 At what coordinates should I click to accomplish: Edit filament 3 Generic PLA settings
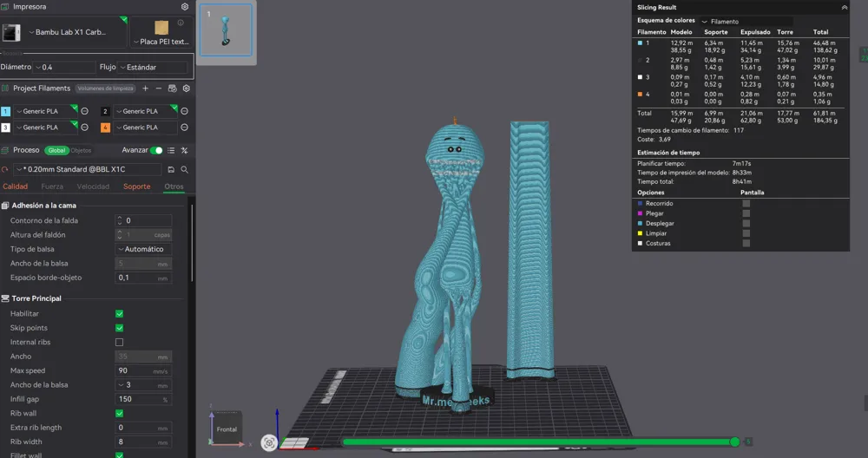pos(85,128)
